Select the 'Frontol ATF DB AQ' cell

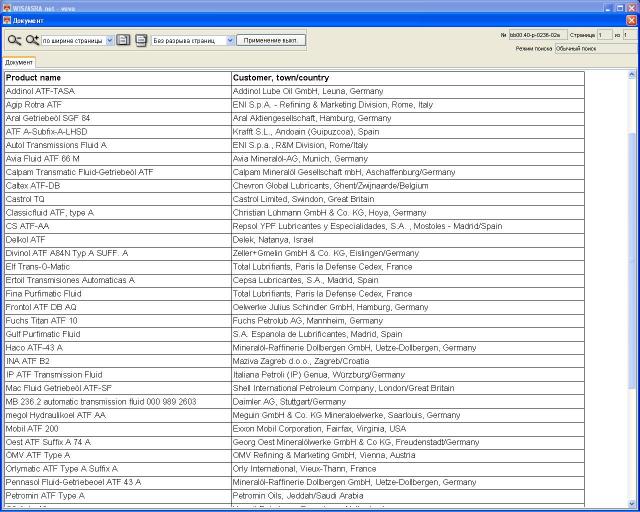click(118, 307)
